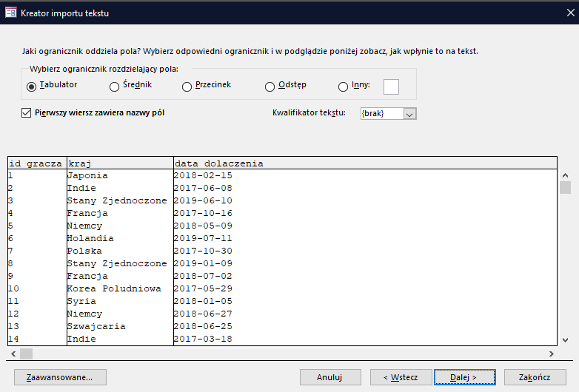This screenshot has height=392, width=579.
Task: Select the Tabulator delimiter option
Action: [31, 87]
